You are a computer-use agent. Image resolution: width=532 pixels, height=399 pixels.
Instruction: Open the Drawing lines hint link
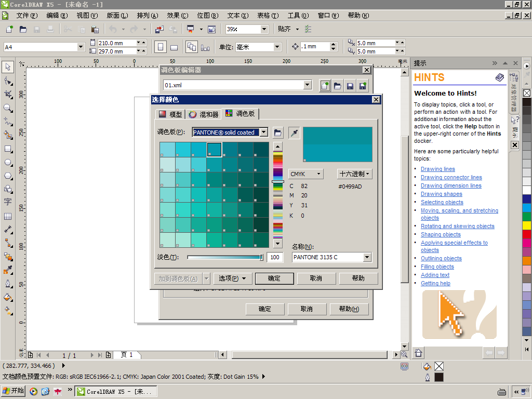(x=437, y=169)
